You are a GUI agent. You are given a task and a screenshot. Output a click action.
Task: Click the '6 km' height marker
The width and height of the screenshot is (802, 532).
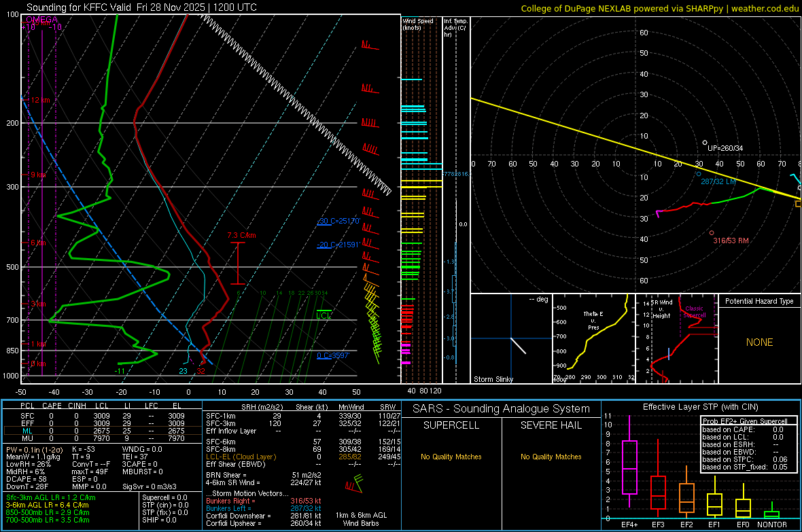pyautogui.click(x=38, y=243)
